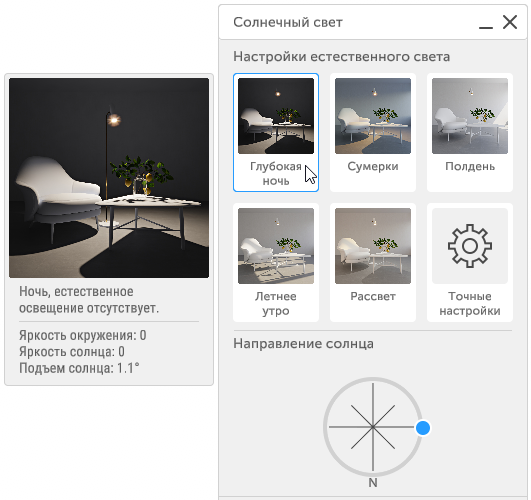The image size is (531, 500).
Task: Apply the Летнее утро preset thumbnail
Action: click(276, 246)
